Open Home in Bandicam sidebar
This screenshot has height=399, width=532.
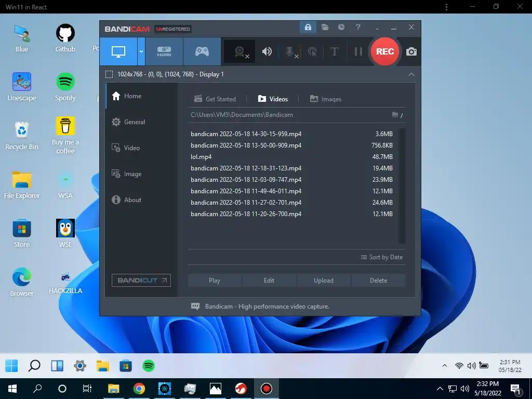[141, 96]
